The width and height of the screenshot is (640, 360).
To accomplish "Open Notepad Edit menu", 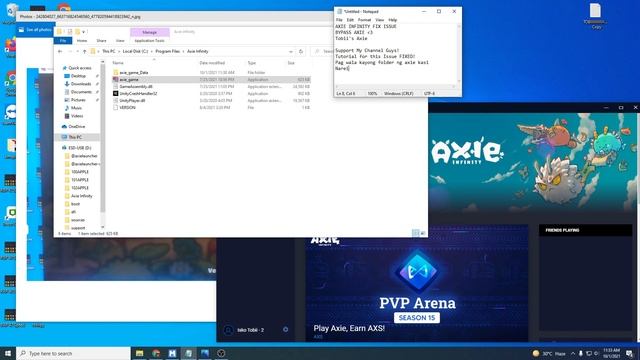I will click(x=350, y=20).
